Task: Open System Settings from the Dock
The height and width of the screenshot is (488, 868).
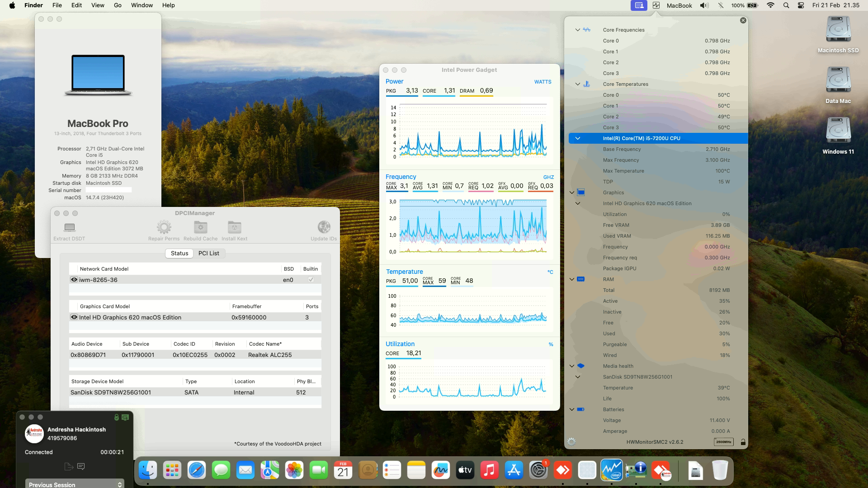Action: coord(538,471)
